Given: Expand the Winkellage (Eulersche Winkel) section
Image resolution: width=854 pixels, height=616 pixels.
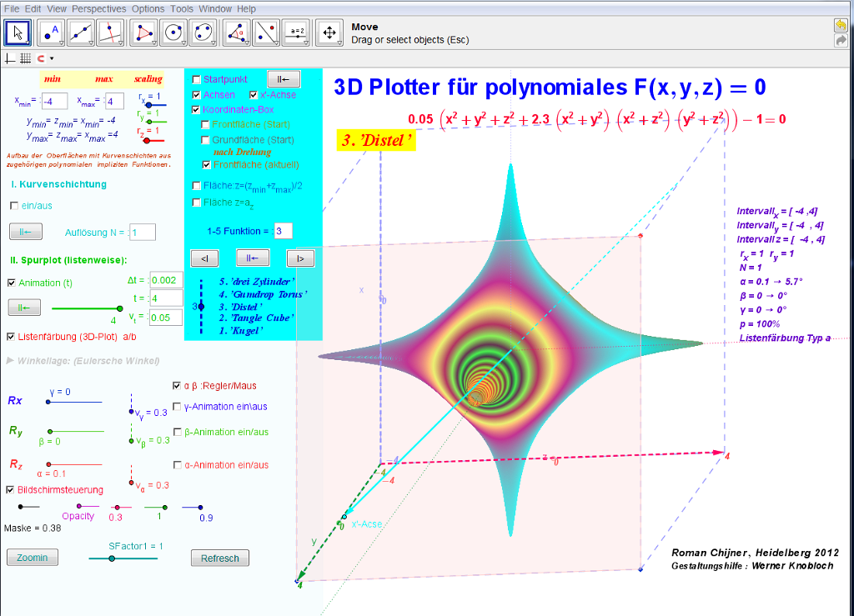Looking at the screenshot, I should click(x=10, y=361).
